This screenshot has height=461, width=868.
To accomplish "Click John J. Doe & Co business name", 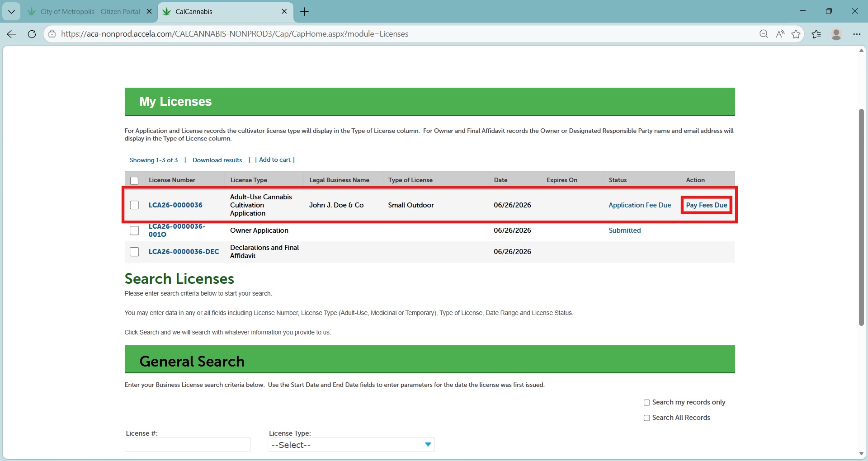I will [x=336, y=205].
